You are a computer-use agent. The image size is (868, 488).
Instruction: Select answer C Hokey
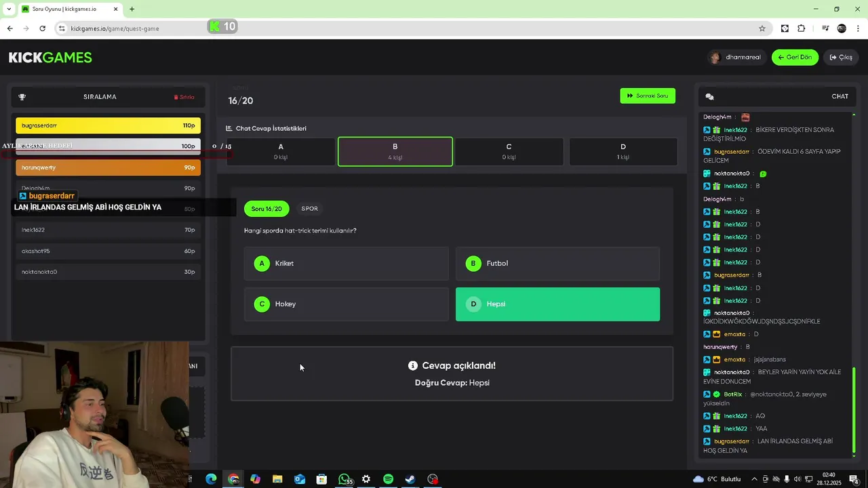(x=347, y=304)
